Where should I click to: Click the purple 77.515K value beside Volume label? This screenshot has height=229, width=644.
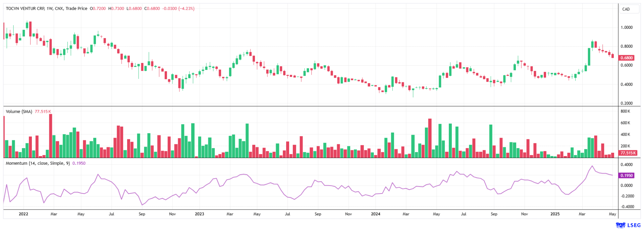tap(43, 111)
